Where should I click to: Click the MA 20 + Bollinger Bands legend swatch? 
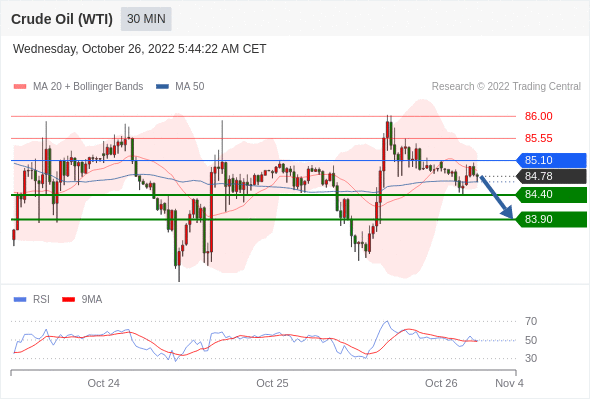tap(20, 87)
